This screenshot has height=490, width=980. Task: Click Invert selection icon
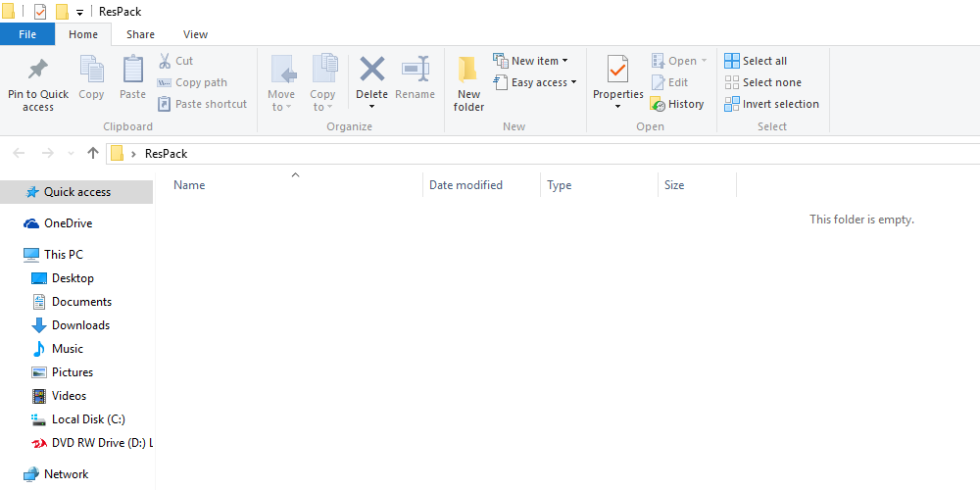pos(733,104)
